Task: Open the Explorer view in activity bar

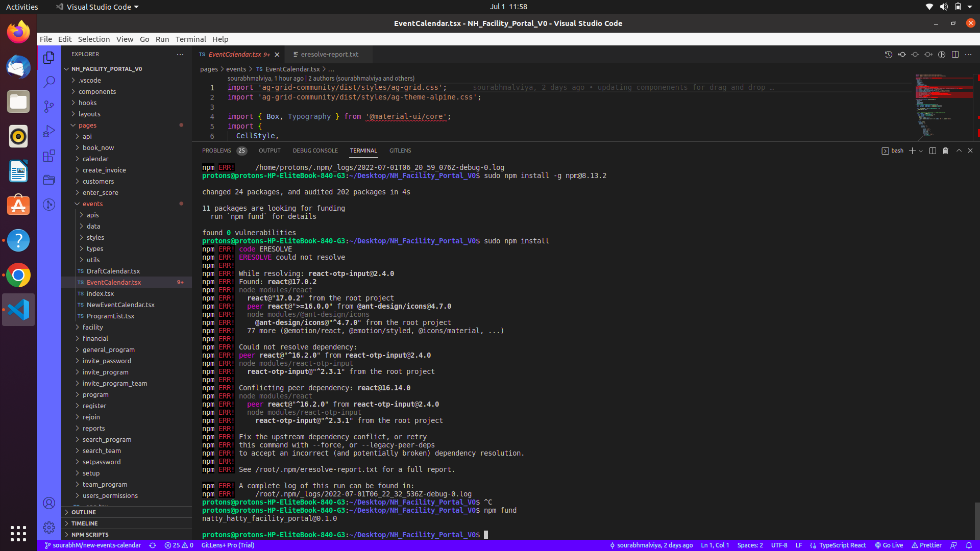Action: [x=49, y=58]
